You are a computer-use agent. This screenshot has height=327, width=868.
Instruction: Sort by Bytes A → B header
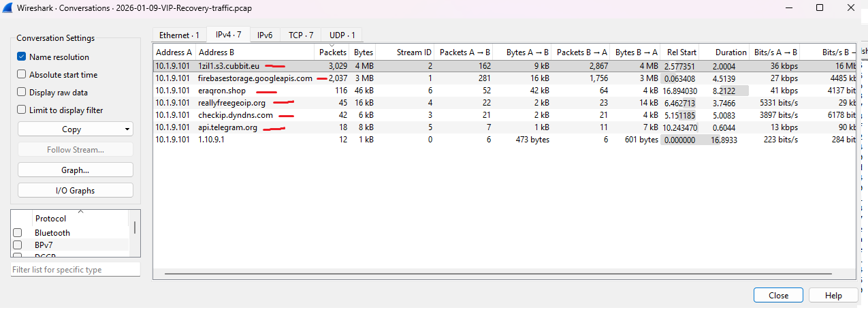point(524,52)
